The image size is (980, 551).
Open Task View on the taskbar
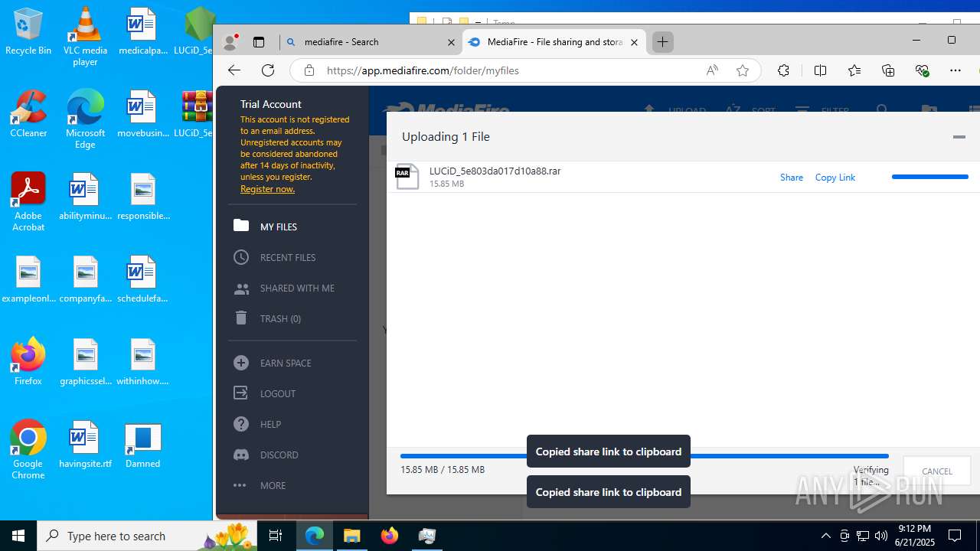click(x=276, y=536)
